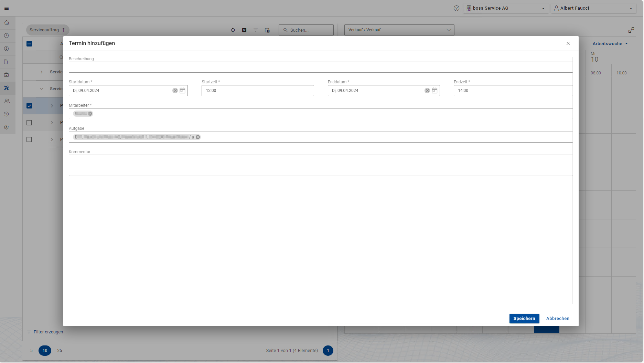Open the Startdatum calendar picker
644x363 pixels.
tap(182, 91)
